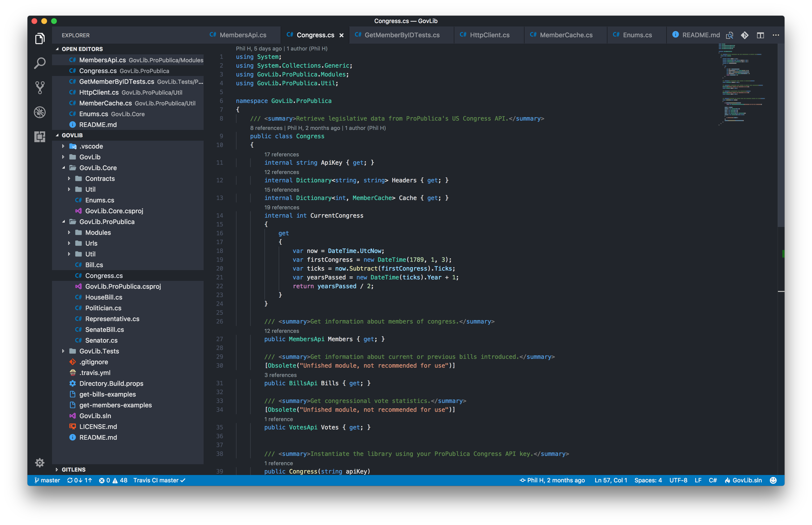
Task: Open Politician.cs in the file tree
Action: click(x=103, y=308)
